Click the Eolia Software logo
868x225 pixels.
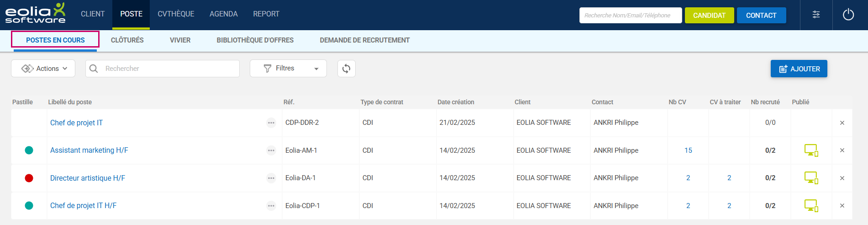click(x=35, y=14)
